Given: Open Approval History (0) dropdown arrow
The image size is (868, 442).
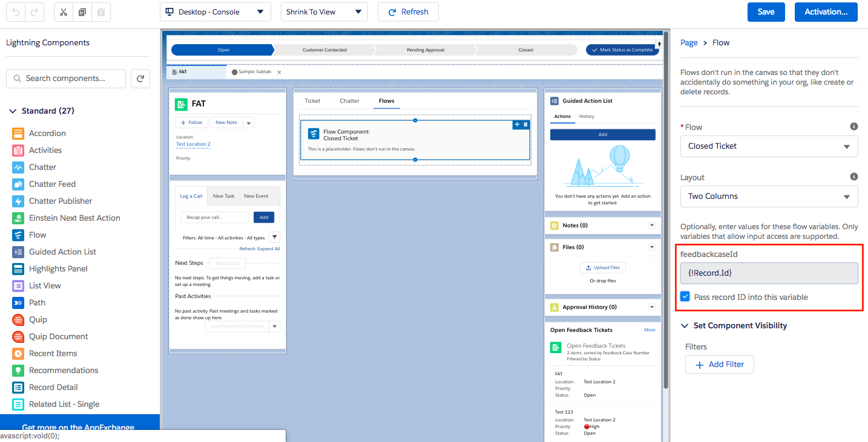Looking at the screenshot, I should [652, 307].
